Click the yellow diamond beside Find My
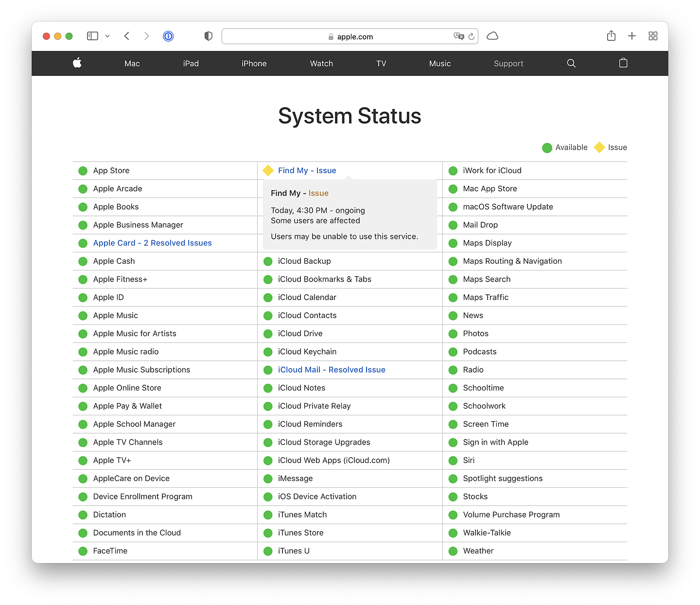The width and height of the screenshot is (700, 605). coord(268,171)
